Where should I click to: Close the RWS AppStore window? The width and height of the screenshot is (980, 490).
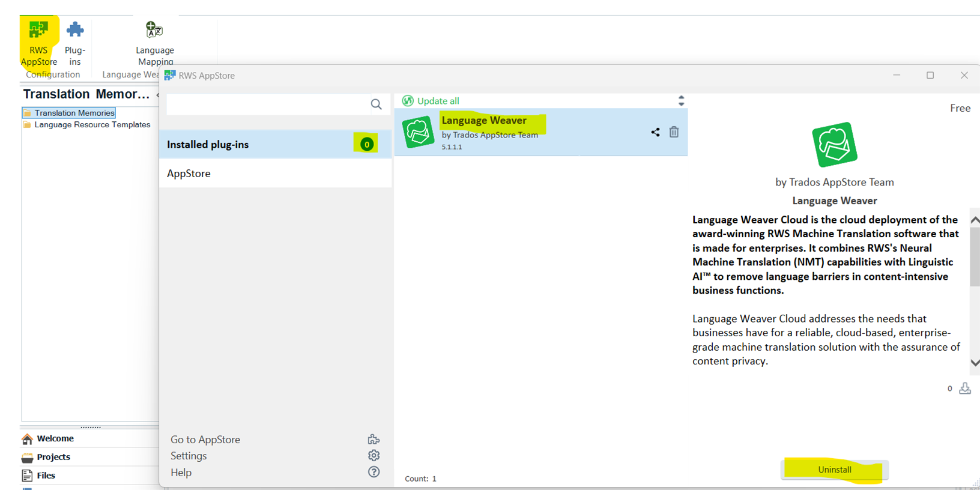964,75
